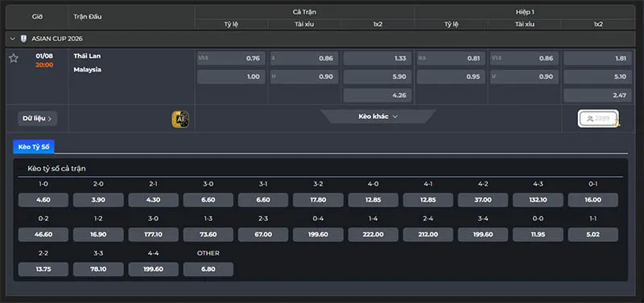Image resolution: width=644 pixels, height=303 pixels.
Task: Bet on 1x2 odds 5.90
Action: pyautogui.click(x=378, y=76)
